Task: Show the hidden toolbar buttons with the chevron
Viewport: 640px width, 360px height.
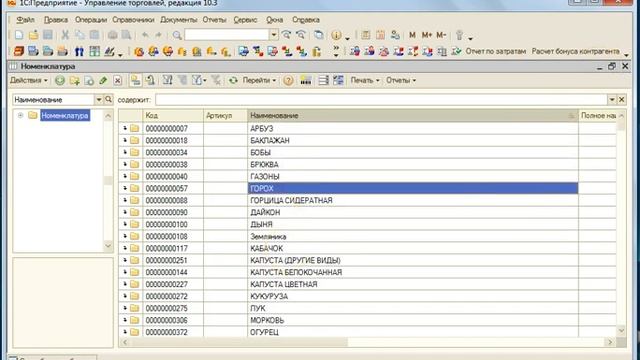Action: (336, 51)
